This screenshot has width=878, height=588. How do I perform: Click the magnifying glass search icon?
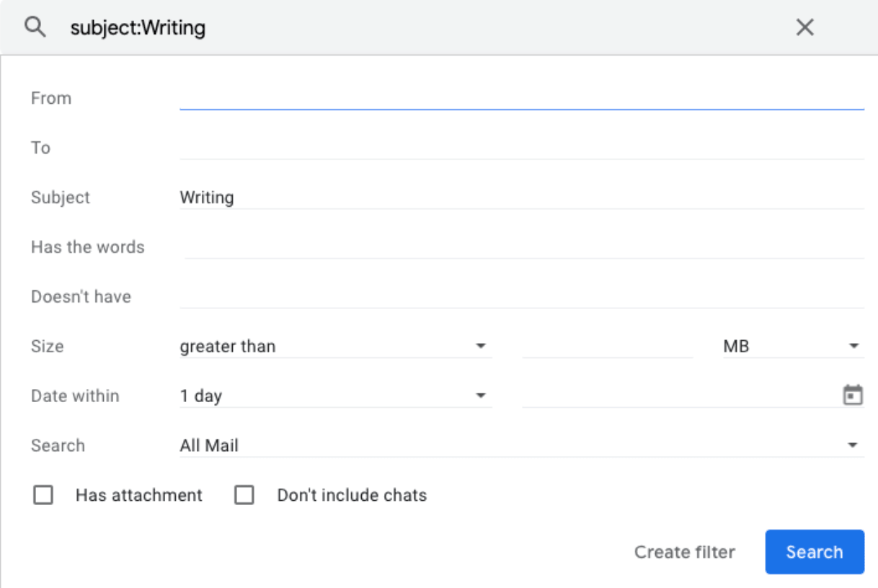(x=35, y=27)
